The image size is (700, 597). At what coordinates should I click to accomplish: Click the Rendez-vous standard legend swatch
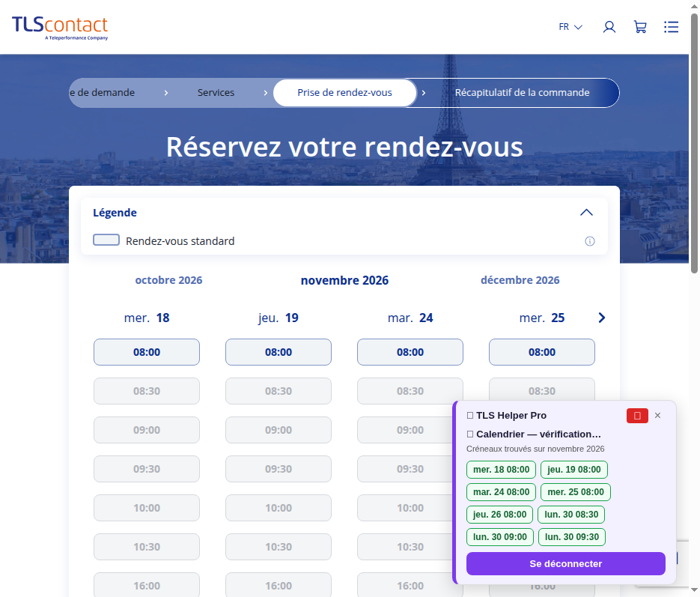tap(106, 240)
